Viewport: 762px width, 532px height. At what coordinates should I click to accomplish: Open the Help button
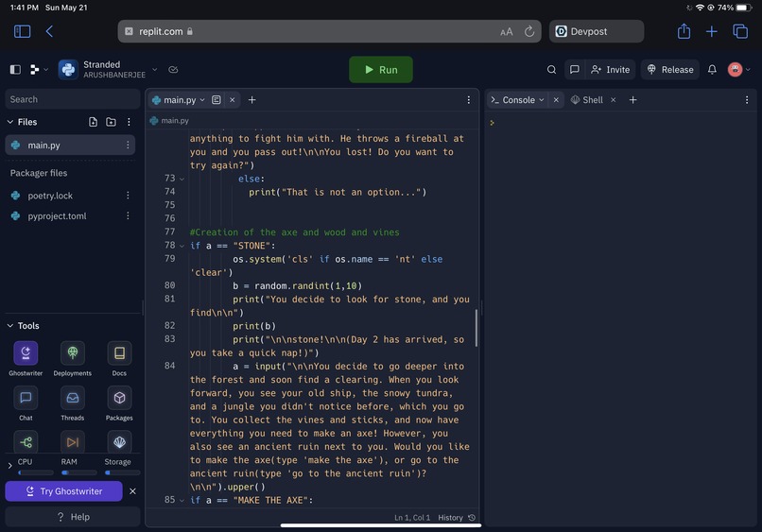tap(73, 517)
